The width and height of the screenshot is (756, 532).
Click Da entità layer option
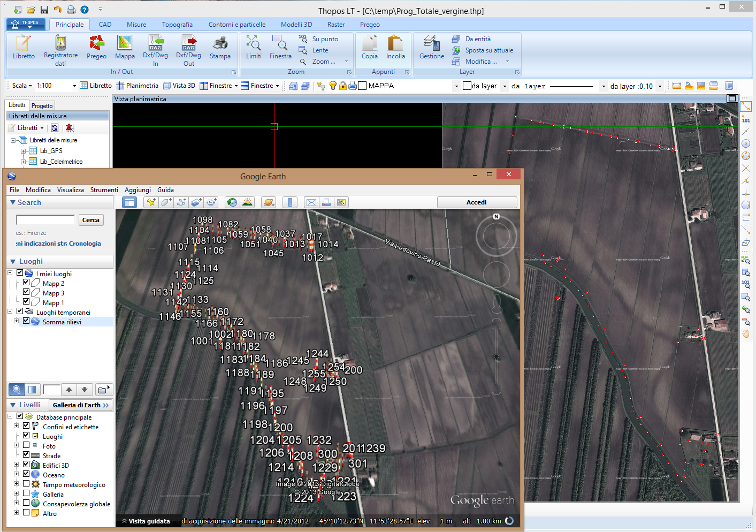point(471,39)
